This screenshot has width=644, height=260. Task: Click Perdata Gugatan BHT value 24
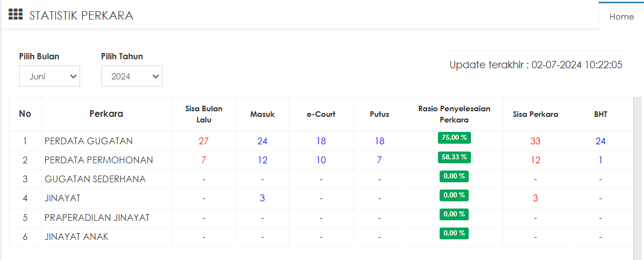[x=600, y=141]
